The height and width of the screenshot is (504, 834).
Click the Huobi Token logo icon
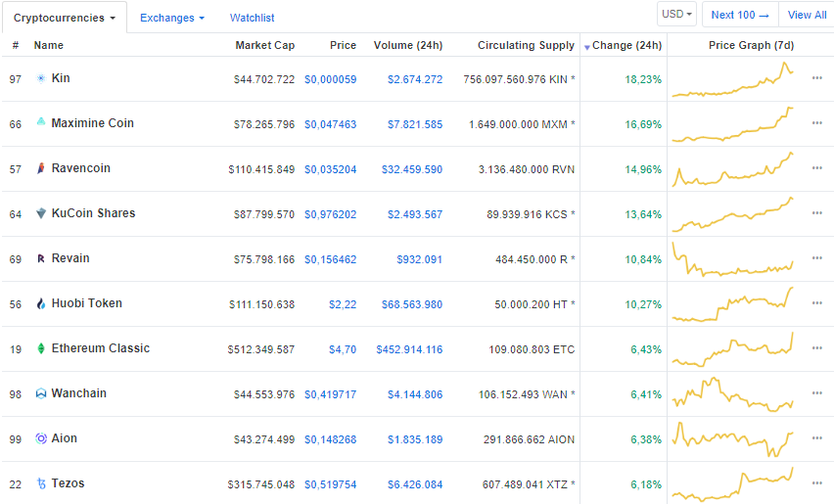click(41, 303)
